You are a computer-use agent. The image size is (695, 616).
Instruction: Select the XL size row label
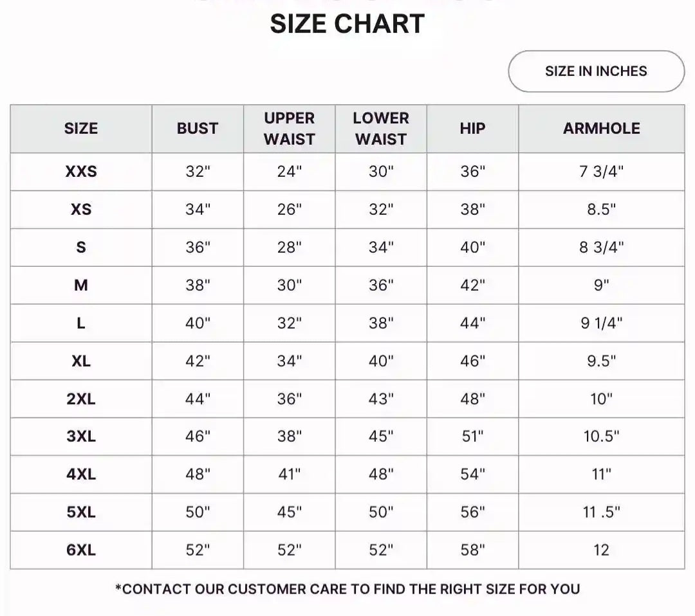click(81, 361)
